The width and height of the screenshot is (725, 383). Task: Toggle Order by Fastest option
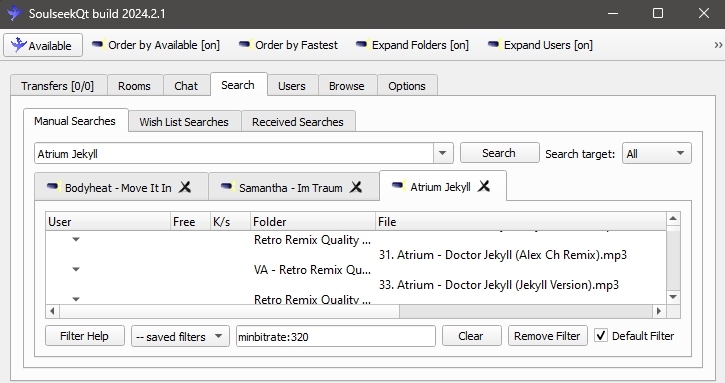pos(288,45)
